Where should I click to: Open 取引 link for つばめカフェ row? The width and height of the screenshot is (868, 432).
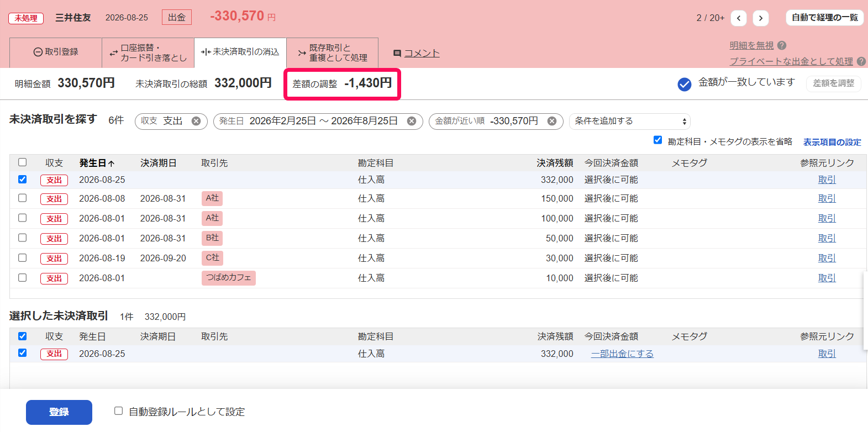827,278
